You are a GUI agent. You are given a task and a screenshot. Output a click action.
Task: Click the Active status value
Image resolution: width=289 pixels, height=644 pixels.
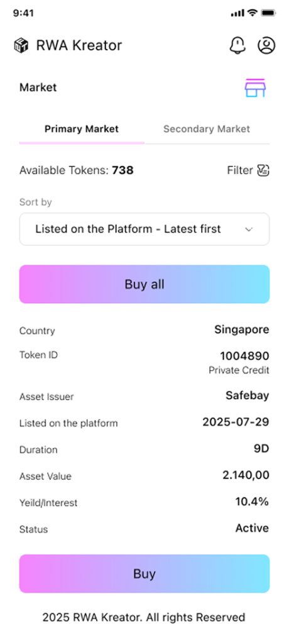pos(252,528)
